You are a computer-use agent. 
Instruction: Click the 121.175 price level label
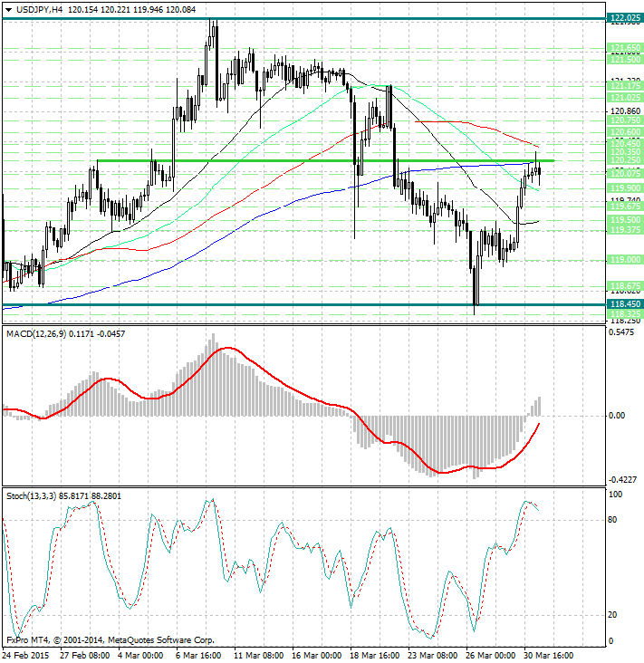point(625,86)
